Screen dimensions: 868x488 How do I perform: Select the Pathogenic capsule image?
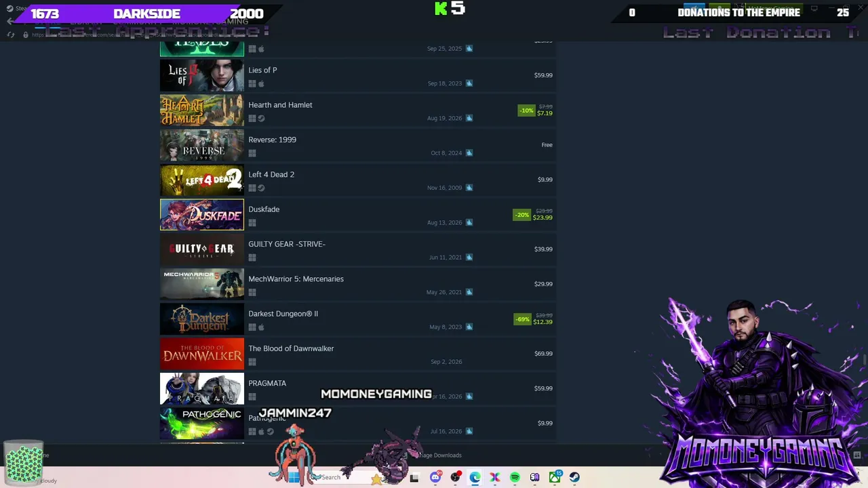[x=202, y=423]
